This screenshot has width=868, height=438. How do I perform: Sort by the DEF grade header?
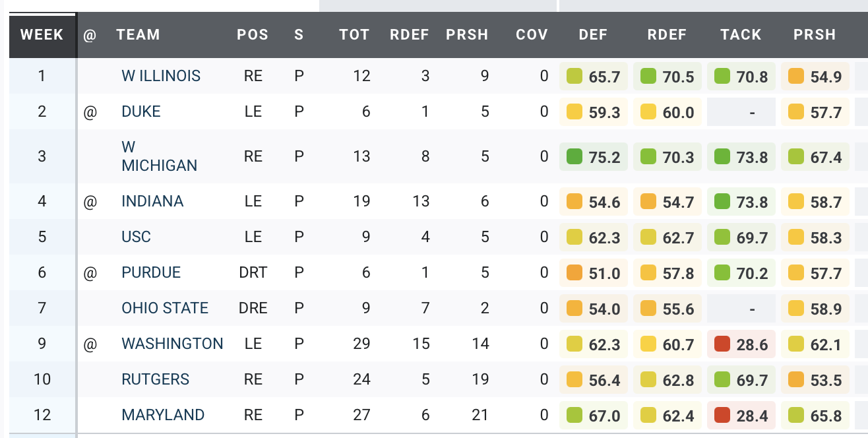593,35
